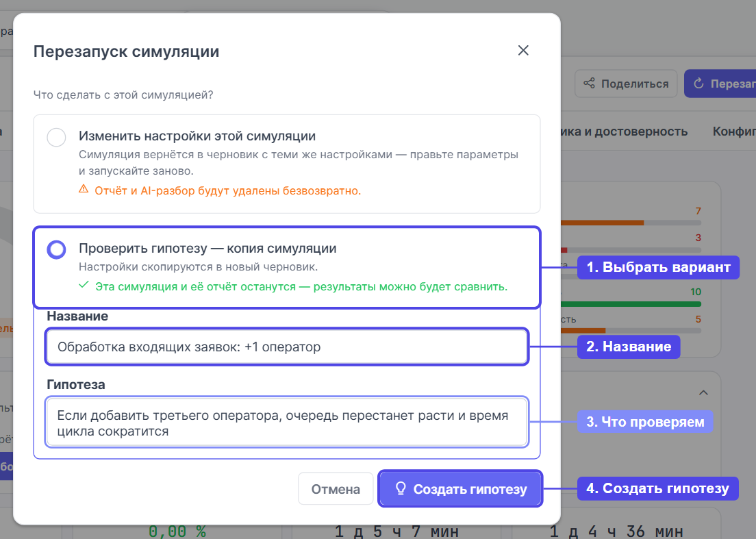This screenshot has height=539, width=756.
Task: Click the 0,00 % value
Action: coord(177,531)
